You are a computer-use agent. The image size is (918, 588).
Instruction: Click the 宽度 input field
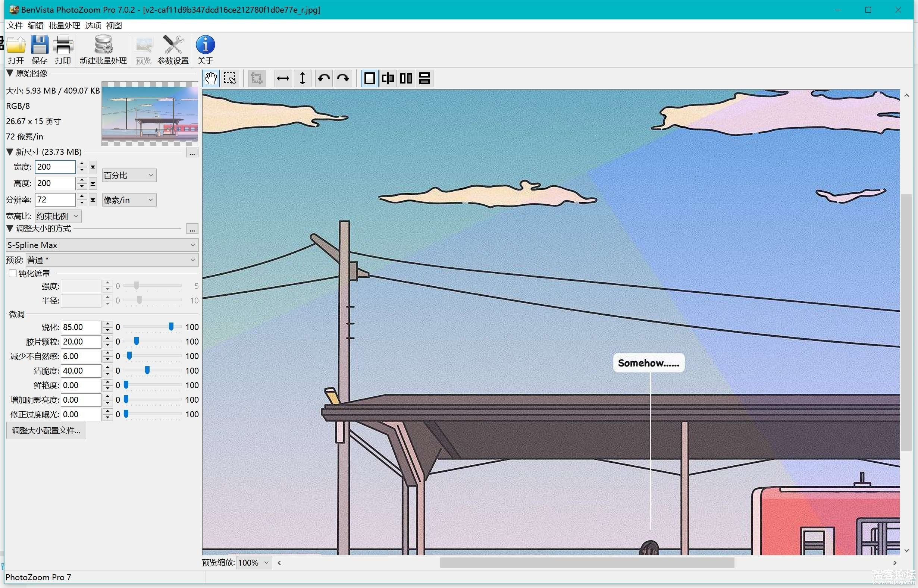tap(55, 167)
